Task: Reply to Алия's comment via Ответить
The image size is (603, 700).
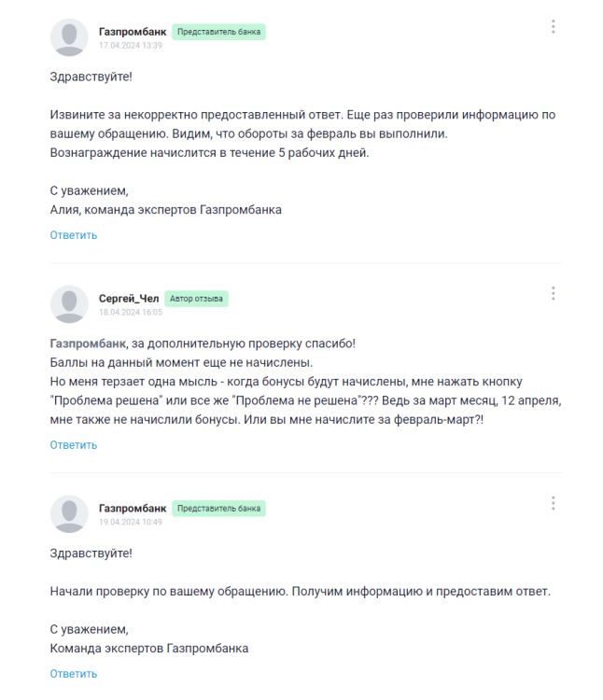Action: 74,235
